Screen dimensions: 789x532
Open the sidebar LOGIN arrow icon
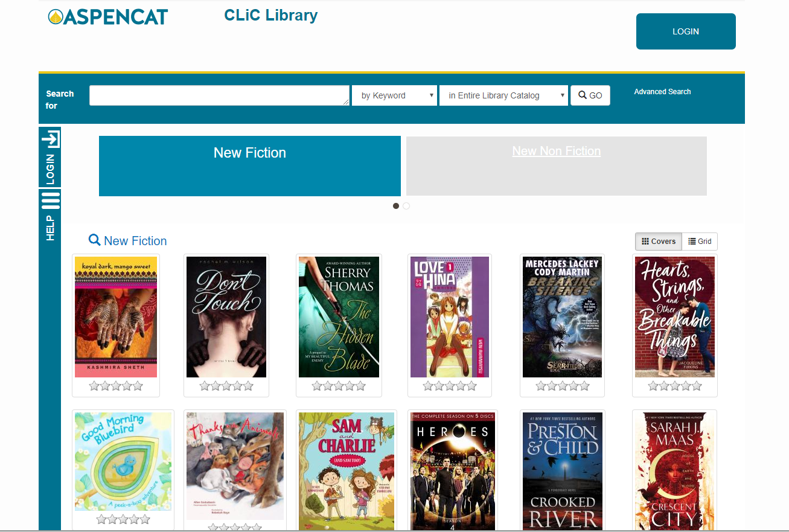[x=51, y=139]
